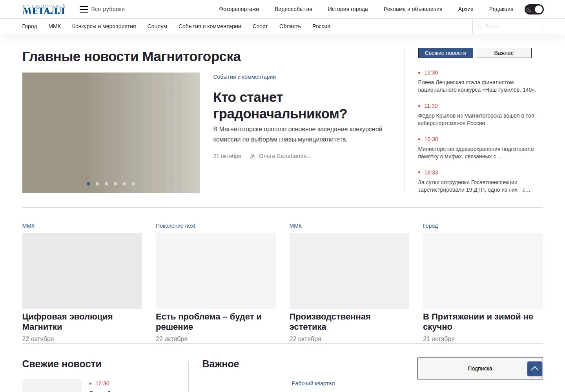The height and width of the screenshot is (392, 565).
Task: Open news about Елена Лещинская finalist
Action: point(477,86)
